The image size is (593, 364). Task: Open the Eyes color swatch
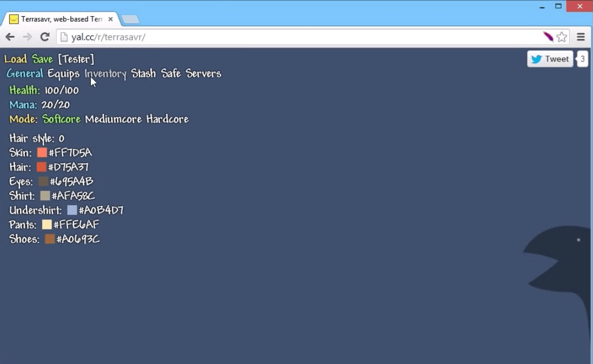pyautogui.click(x=43, y=181)
